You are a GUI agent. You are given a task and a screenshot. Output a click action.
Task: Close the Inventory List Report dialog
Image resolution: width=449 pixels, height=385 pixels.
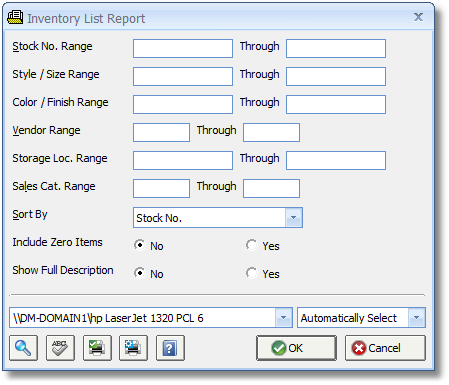point(418,17)
